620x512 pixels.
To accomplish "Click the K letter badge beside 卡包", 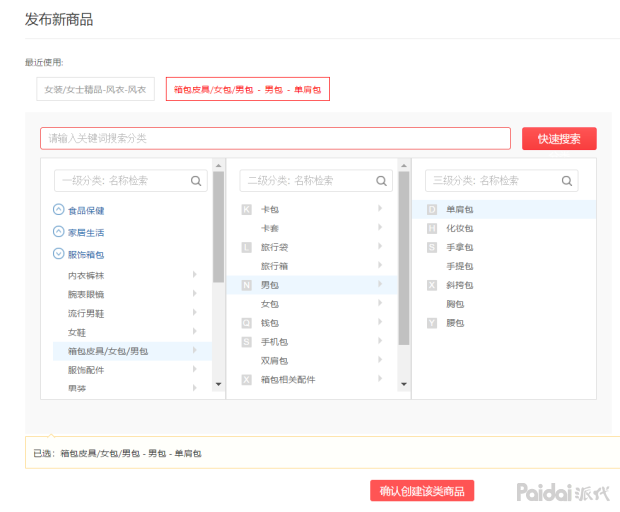I will [x=246, y=210].
